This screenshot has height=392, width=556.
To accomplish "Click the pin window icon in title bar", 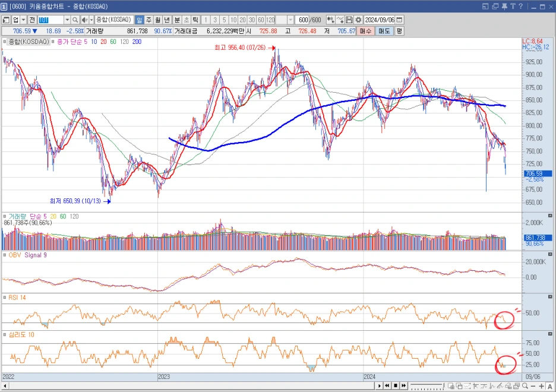I will pos(504,7).
